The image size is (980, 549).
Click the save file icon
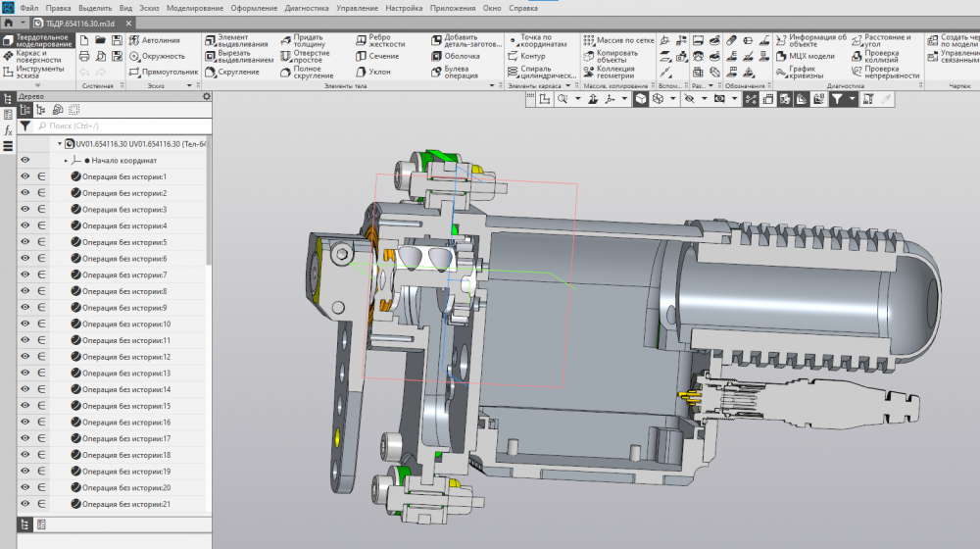[117, 40]
